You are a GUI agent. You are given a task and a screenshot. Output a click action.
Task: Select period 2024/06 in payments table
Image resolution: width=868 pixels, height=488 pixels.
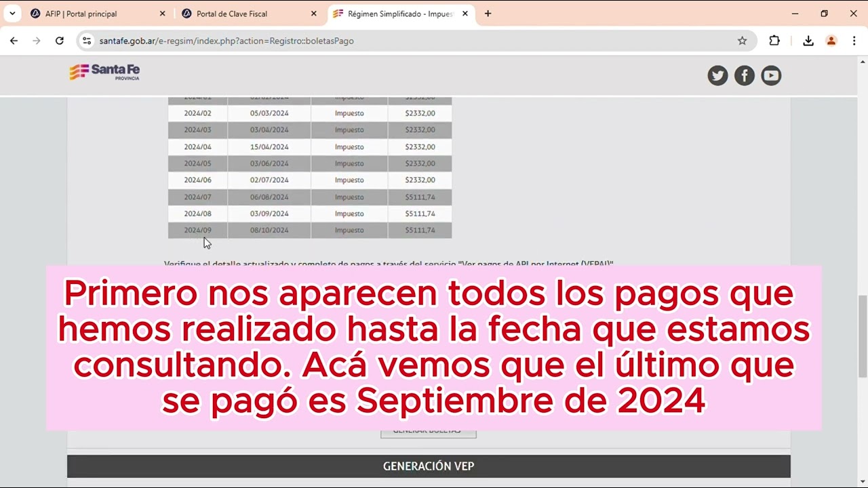pos(197,180)
